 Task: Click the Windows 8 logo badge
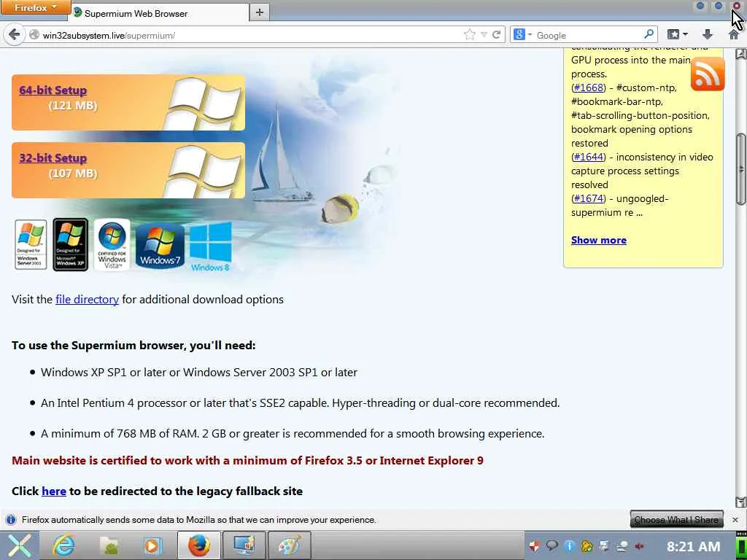(x=211, y=246)
